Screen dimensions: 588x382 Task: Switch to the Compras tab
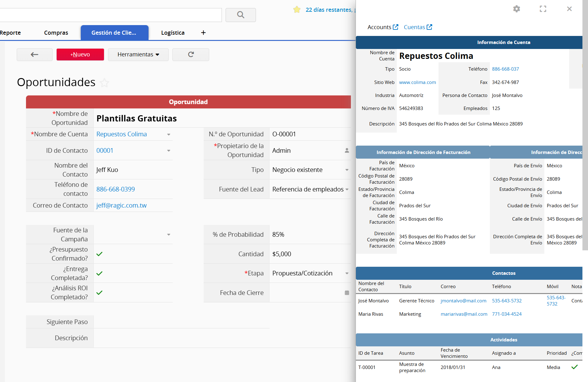pos(56,33)
